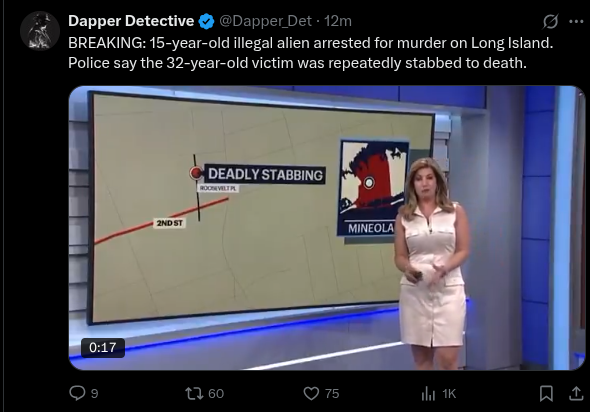The width and height of the screenshot is (590, 412).
Task: Open Dapper Detective profile avatar
Action: pos(40,30)
